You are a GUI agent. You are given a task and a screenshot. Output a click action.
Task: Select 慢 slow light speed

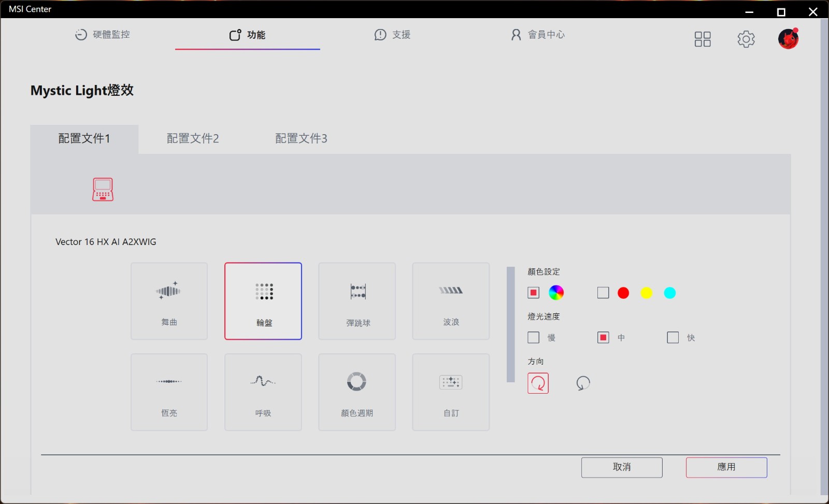(534, 338)
